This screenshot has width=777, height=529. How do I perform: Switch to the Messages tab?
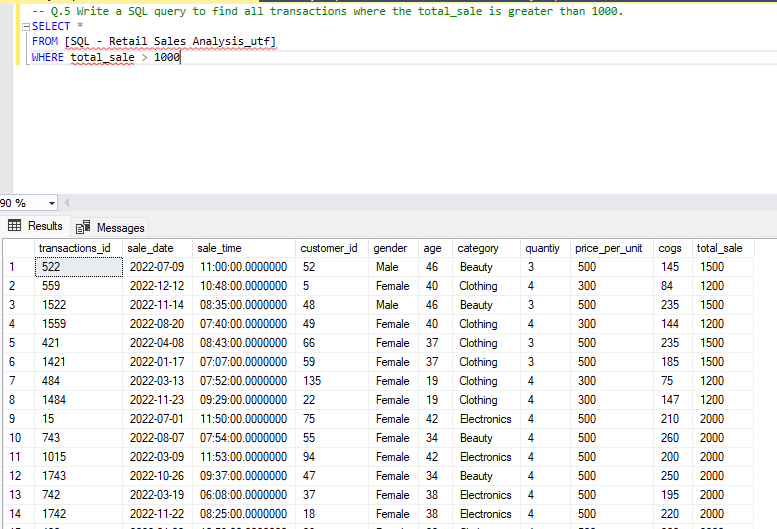pos(111,227)
